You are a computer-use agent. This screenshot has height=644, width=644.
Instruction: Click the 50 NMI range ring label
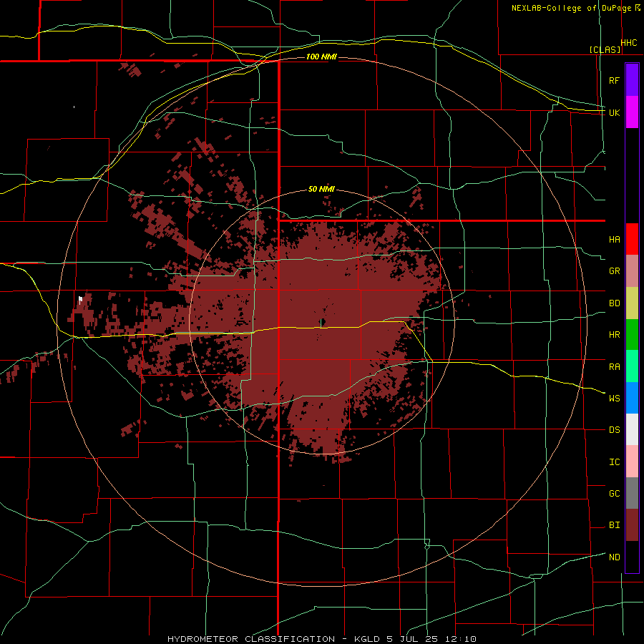321,190
